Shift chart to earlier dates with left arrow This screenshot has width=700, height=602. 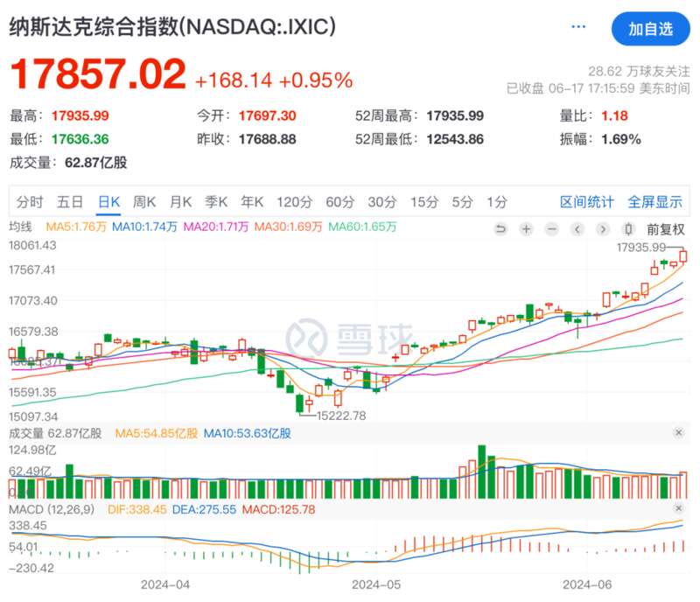pos(577,229)
